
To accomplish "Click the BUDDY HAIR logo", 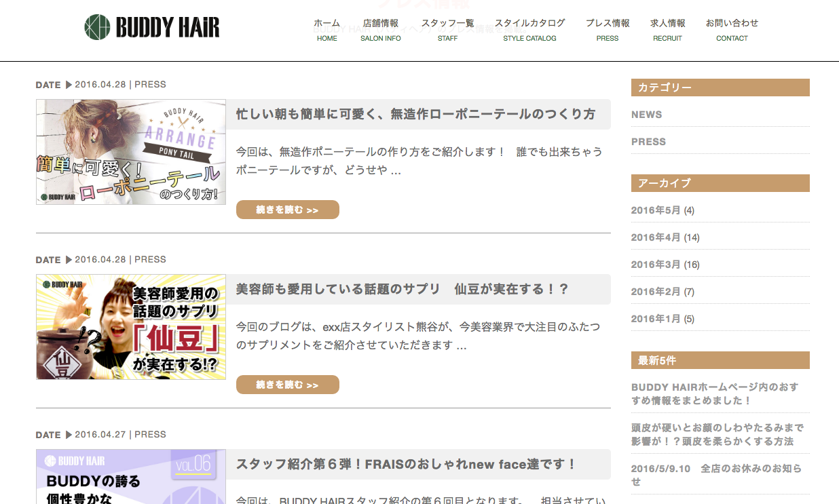I will [x=152, y=27].
